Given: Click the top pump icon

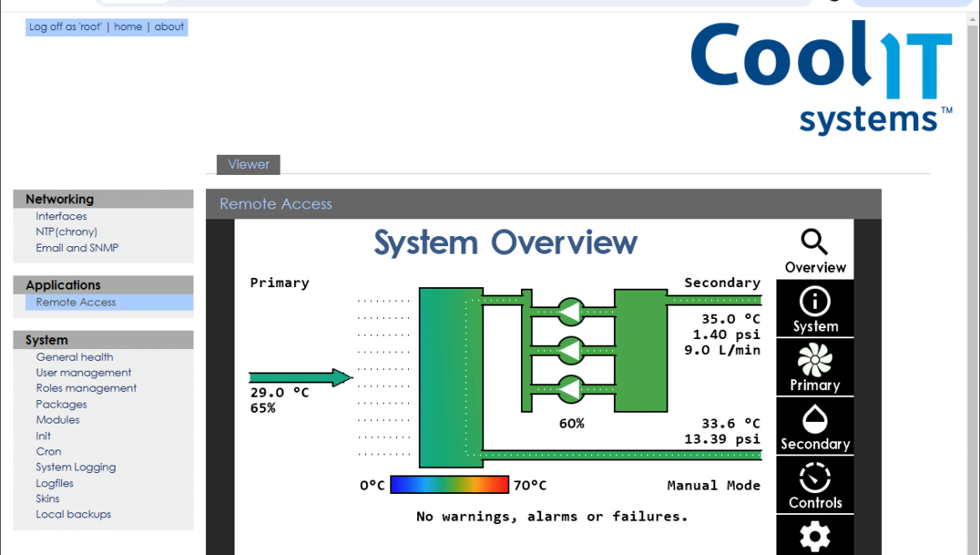Looking at the screenshot, I should [x=570, y=311].
